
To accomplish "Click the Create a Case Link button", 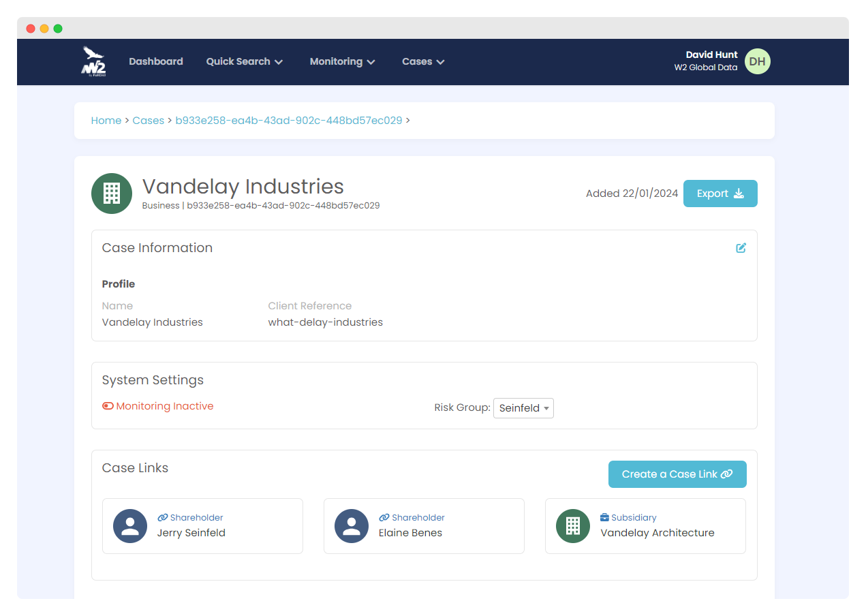I will (x=677, y=474).
